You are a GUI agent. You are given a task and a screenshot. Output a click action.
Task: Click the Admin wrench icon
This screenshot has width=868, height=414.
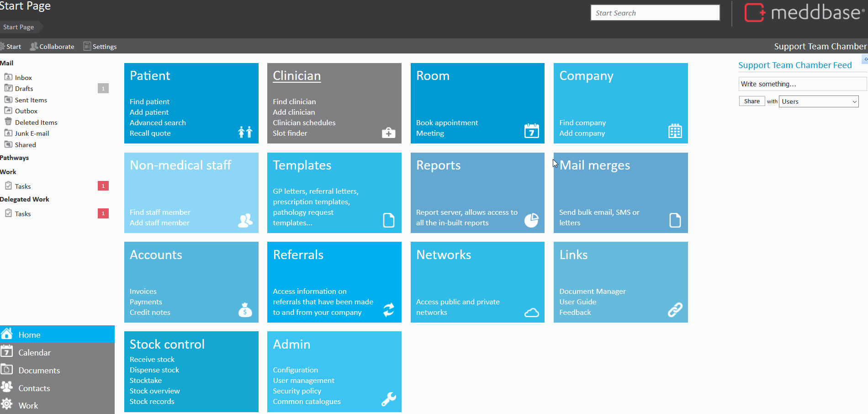click(388, 399)
